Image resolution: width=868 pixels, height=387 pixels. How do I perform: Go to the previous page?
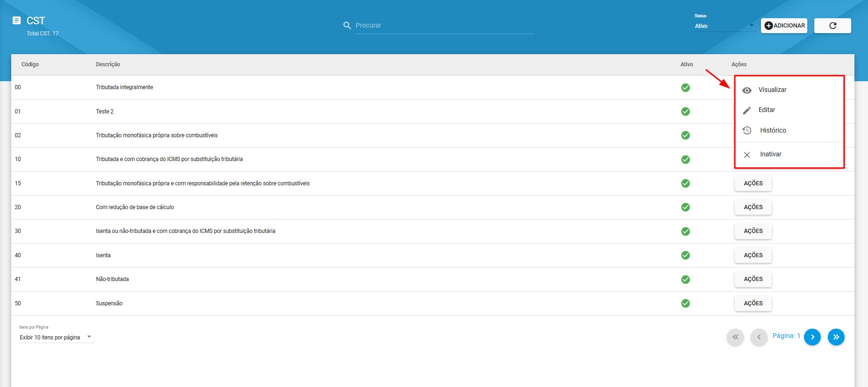[759, 337]
